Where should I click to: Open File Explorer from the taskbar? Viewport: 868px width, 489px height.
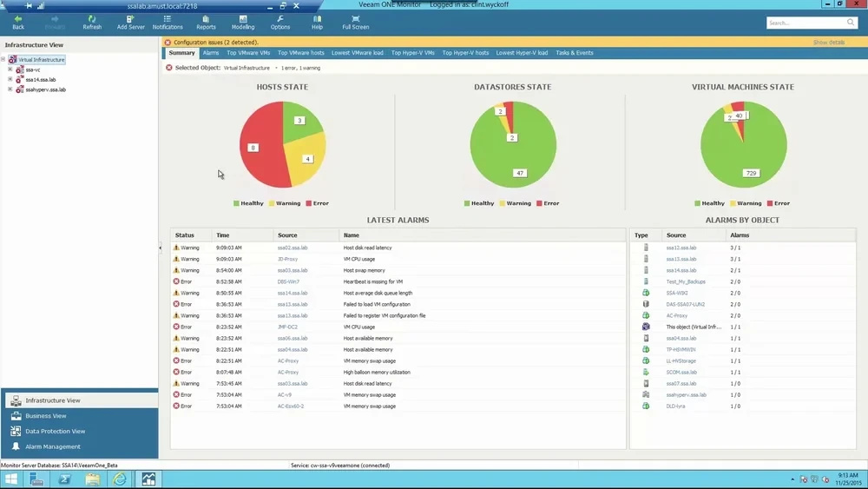click(93, 479)
